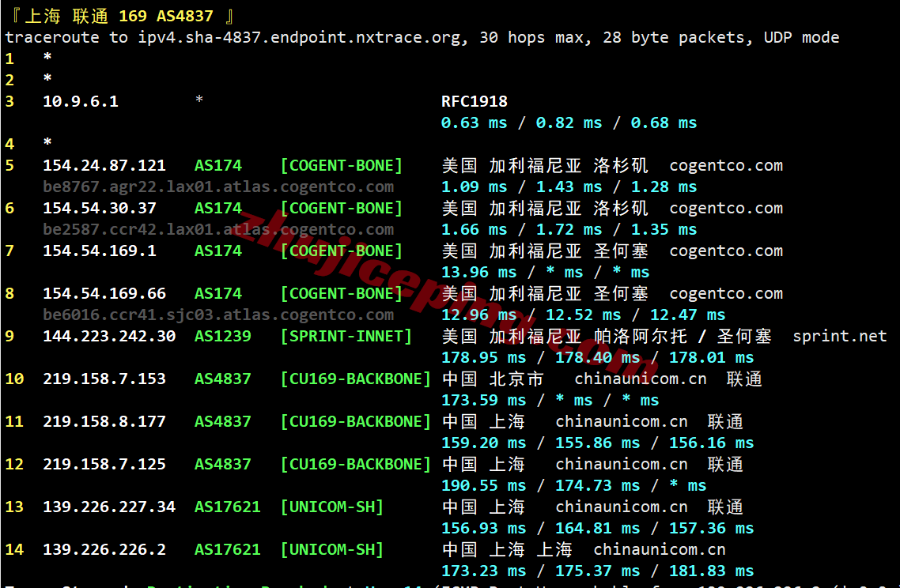Viewport: 900px width, 588px height.
Task: Select IP address 219.158.8.177
Action: 104,422
